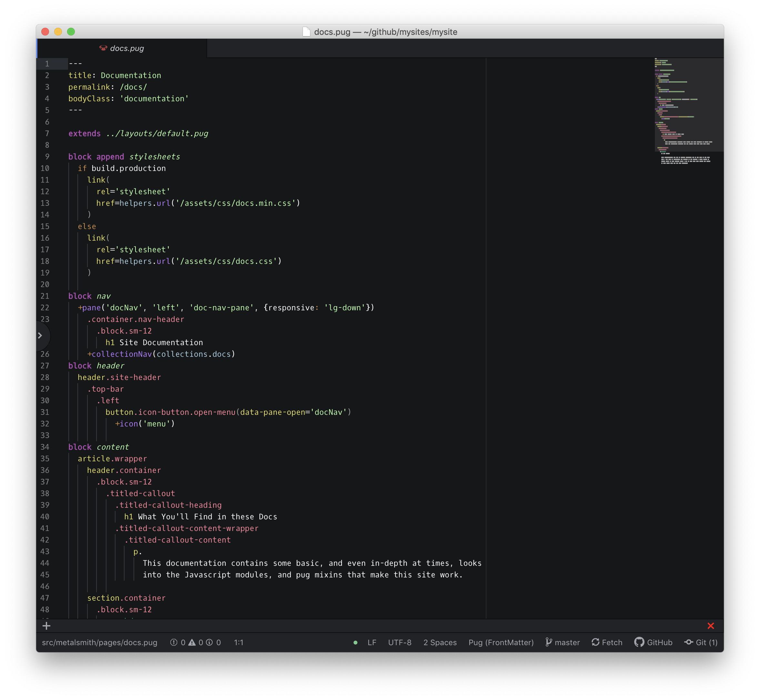Click the plus icon to add terminal
This screenshot has width=760, height=700.
click(46, 626)
